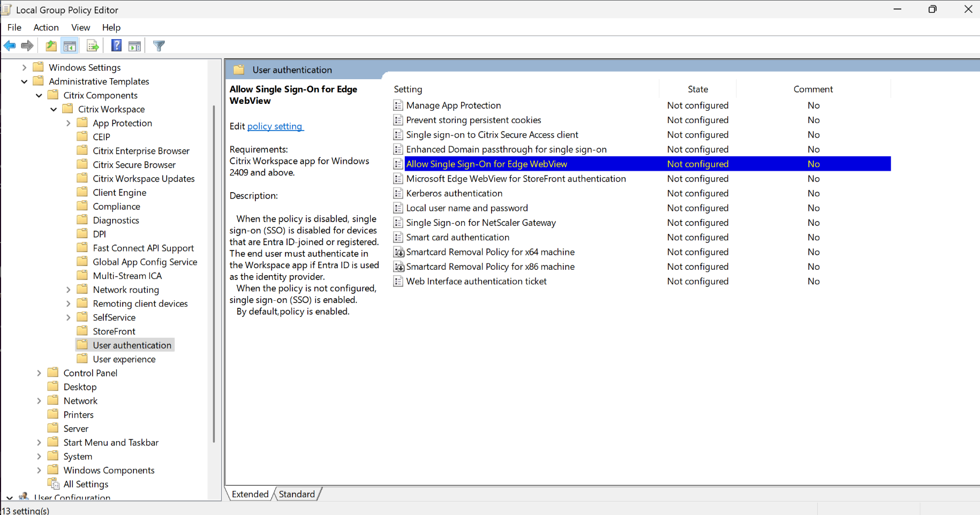The image size is (980, 515).
Task: Select the Multi-Stream ICA tree folder
Action: tap(127, 276)
